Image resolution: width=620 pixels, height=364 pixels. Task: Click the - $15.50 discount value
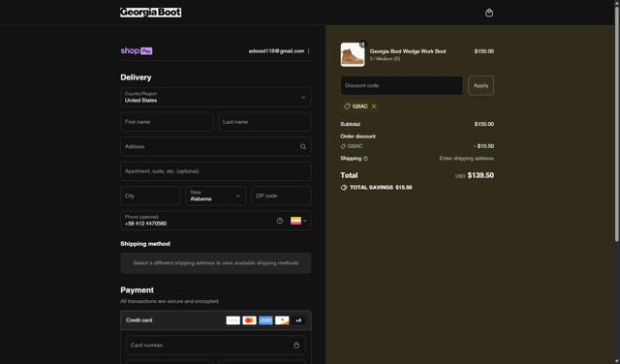tap(483, 146)
